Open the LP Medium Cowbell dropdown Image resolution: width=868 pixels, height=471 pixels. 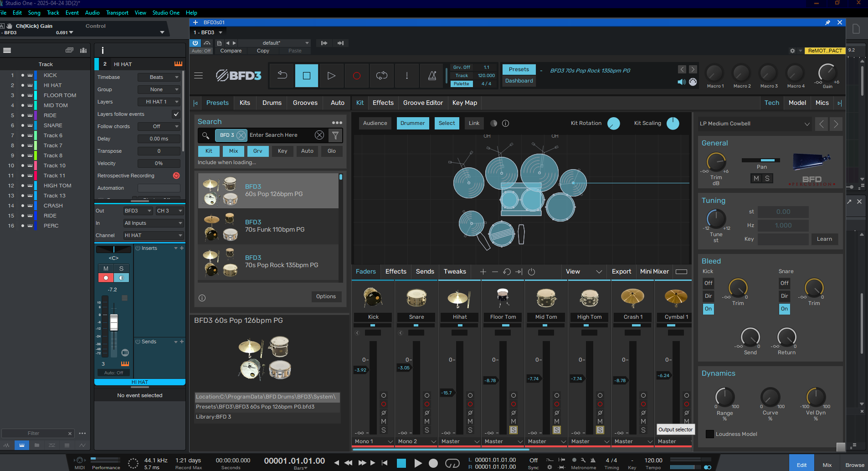pos(755,124)
